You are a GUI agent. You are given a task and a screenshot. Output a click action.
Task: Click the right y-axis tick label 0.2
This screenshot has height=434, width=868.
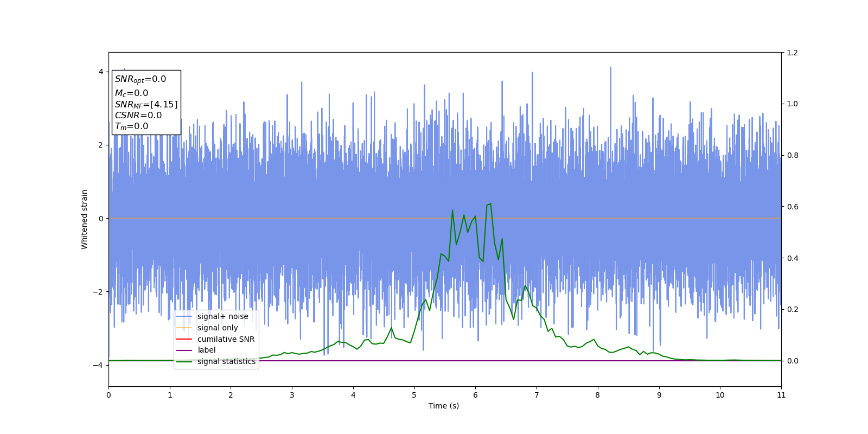point(792,309)
